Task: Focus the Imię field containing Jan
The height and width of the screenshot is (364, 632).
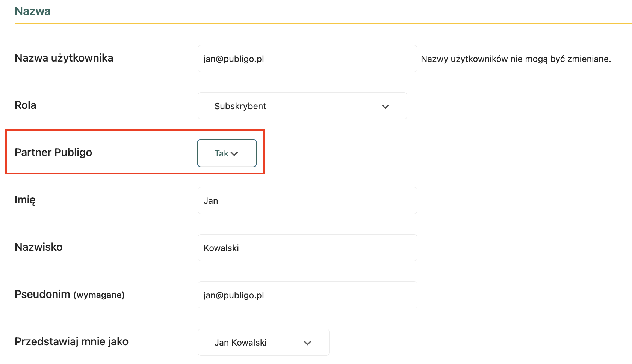Action: (x=307, y=201)
